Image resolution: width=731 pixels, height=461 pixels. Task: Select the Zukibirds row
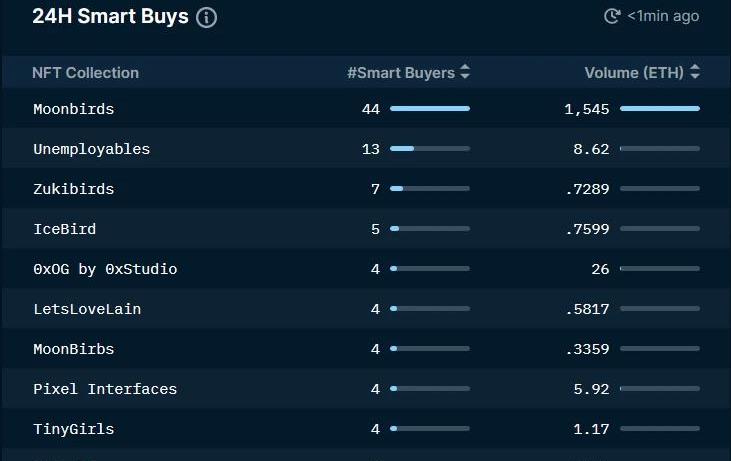click(x=366, y=189)
